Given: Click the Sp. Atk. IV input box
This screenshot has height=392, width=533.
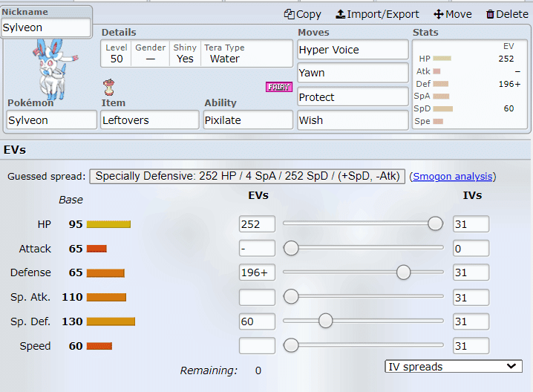Looking at the screenshot, I should pyautogui.click(x=471, y=298).
